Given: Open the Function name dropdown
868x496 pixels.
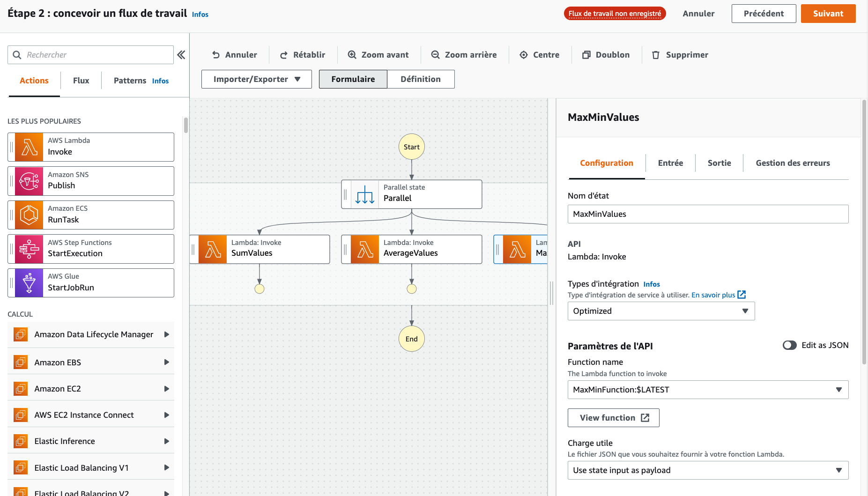Looking at the screenshot, I should coord(708,390).
